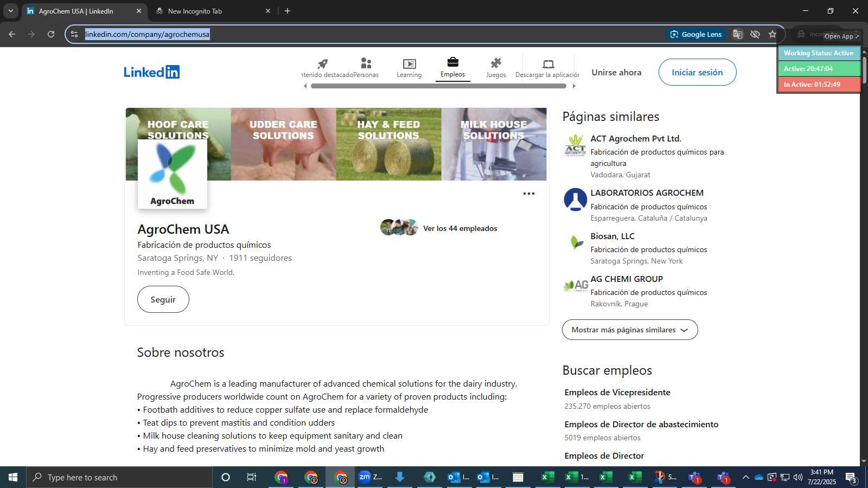Open Biosan, LLC page link

(612, 236)
